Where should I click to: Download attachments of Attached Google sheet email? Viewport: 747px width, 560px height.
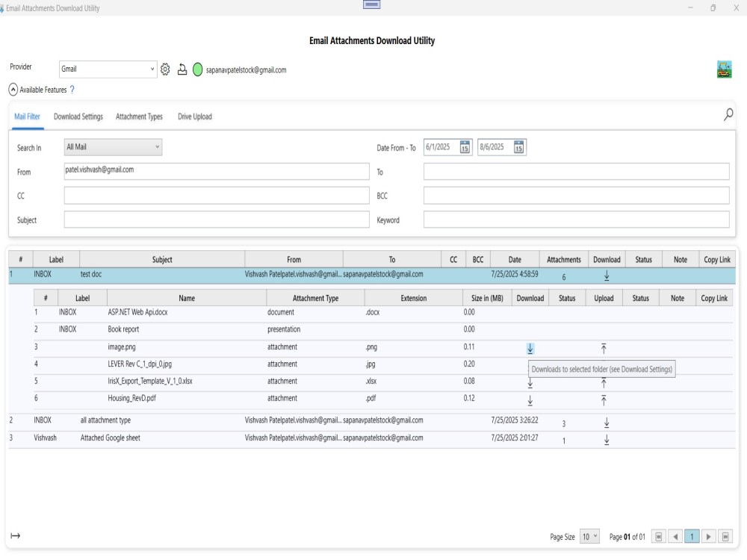pyautogui.click(x=607, y=440)
